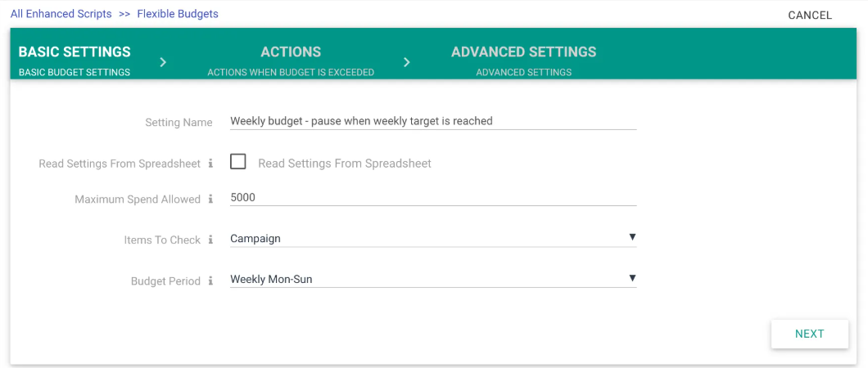The image size is (868, 368).
Task: Go to the Advanced Settings step tab
Action: pyautogui.click(x=523, y=61)
